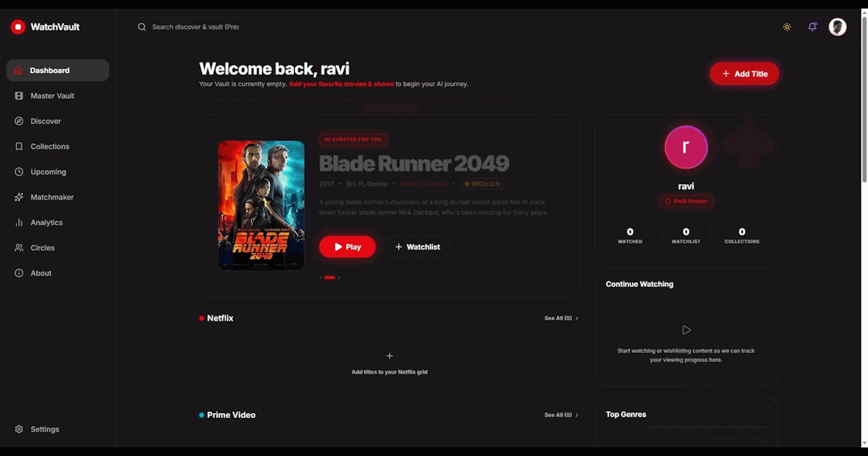
Task: View the Collections count stat
Action: tap(742, 236)
